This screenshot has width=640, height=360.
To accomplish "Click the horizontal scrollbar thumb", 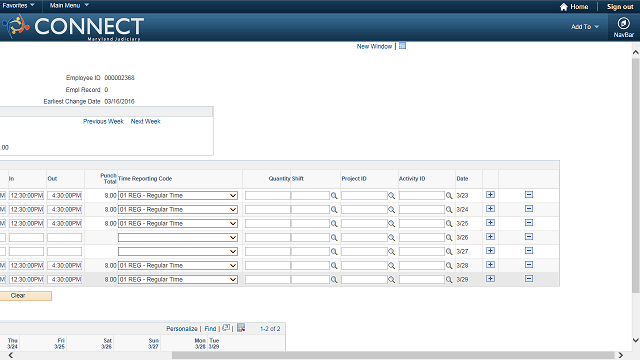I will pyautogui.click(x=393, y=355).
